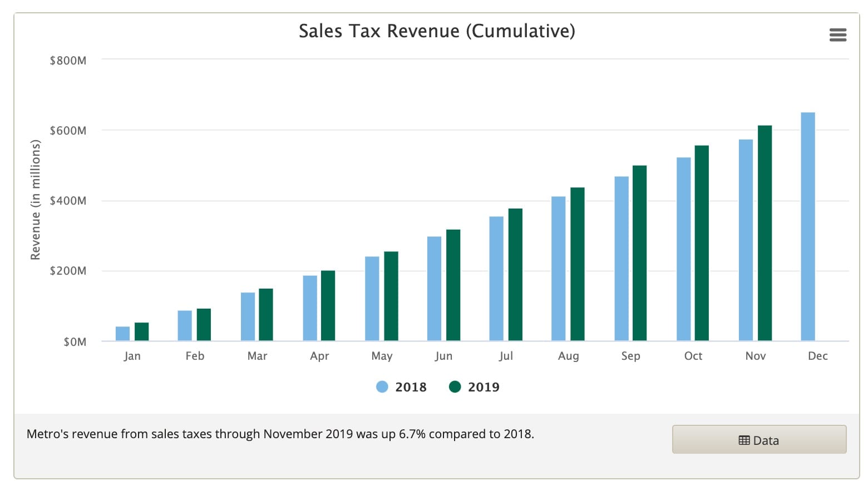Select the August 2018 blue bar
The image size is (868, 486).
tap(558, 269)
